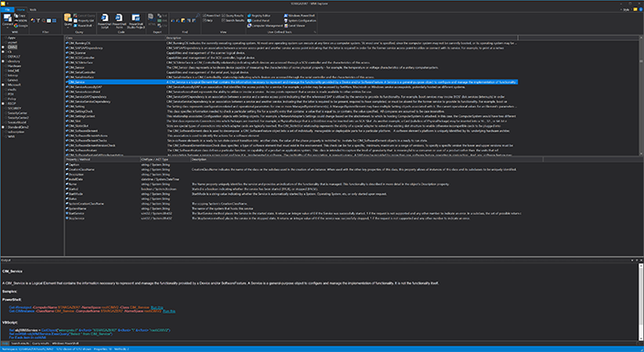
Task: Sort by the Class column header
Action: coord(115,37)
